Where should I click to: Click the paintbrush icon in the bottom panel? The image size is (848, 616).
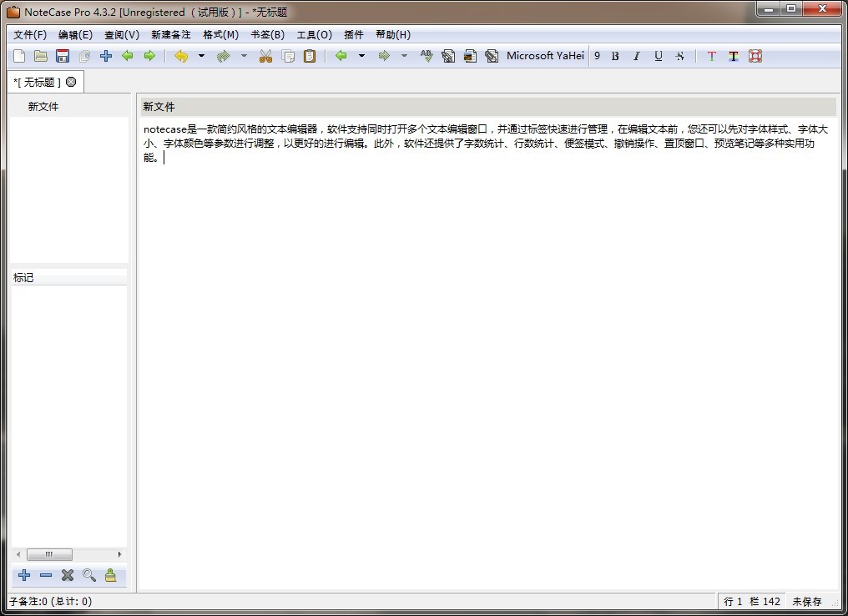(x=111, y=575)
